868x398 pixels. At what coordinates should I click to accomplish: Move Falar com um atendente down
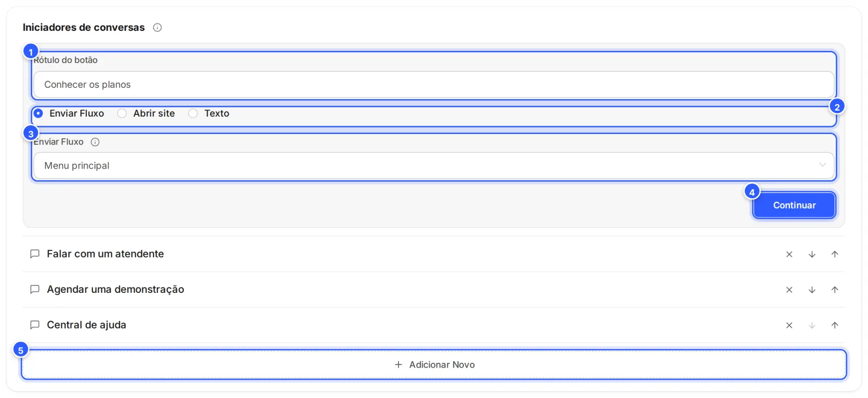tap(812, 254)
